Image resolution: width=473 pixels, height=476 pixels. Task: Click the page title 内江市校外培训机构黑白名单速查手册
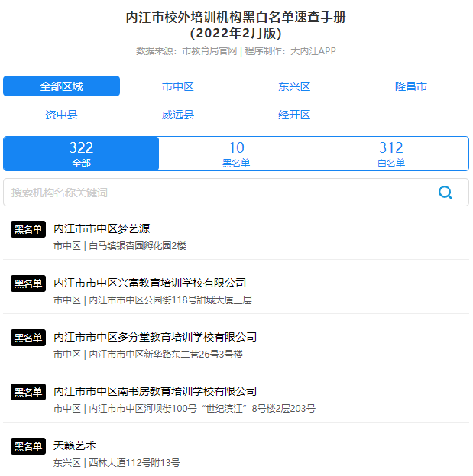tap(236, 18)
